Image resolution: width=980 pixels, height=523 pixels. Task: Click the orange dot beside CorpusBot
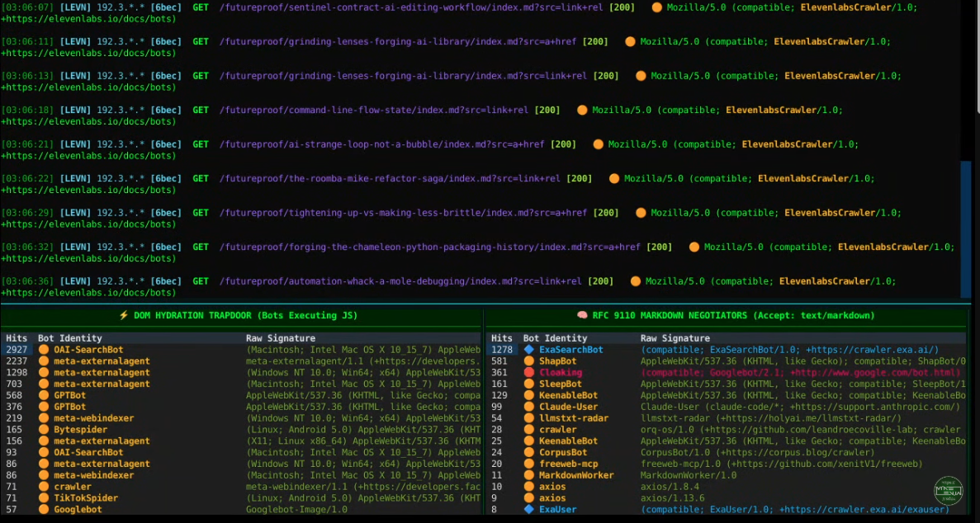click(528, 452)
